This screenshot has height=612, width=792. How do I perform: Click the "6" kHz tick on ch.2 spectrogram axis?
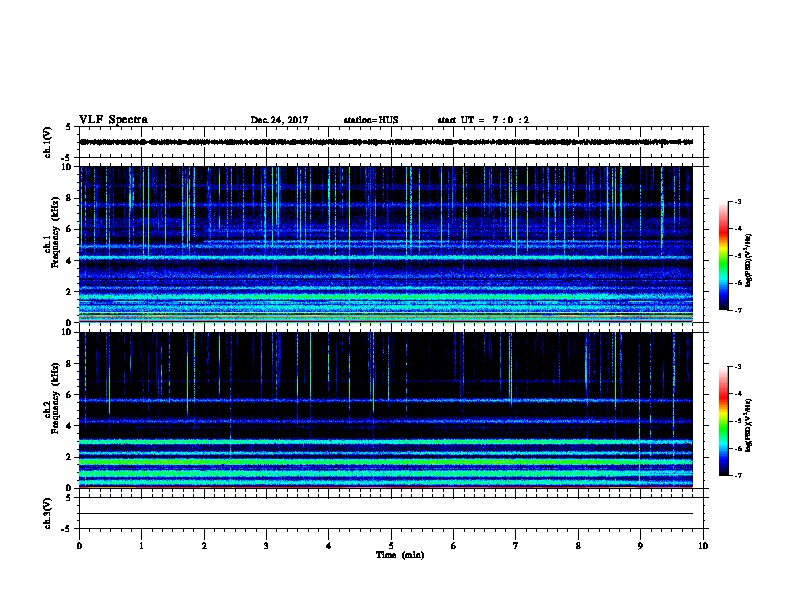point(70,394)
